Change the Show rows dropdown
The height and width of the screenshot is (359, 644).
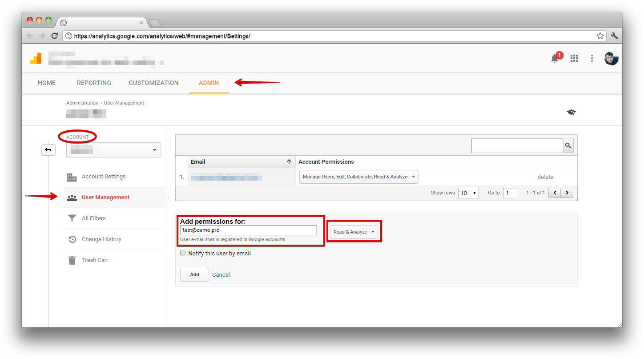pyautogui.click(x=468, y=193)
